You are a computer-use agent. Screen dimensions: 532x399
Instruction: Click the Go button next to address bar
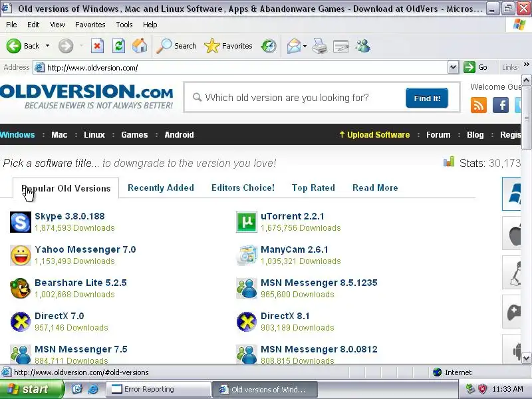(x=475, y=67)
